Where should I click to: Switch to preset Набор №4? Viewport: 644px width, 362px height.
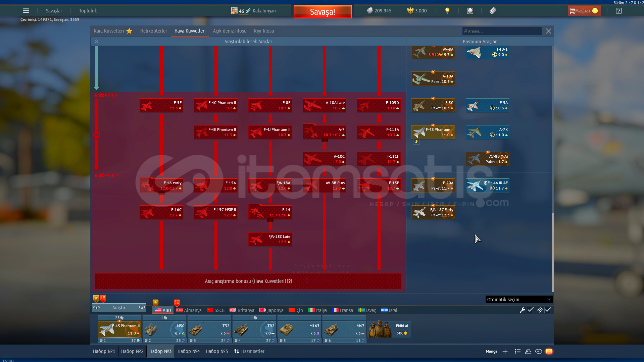[x=189, y=351]
